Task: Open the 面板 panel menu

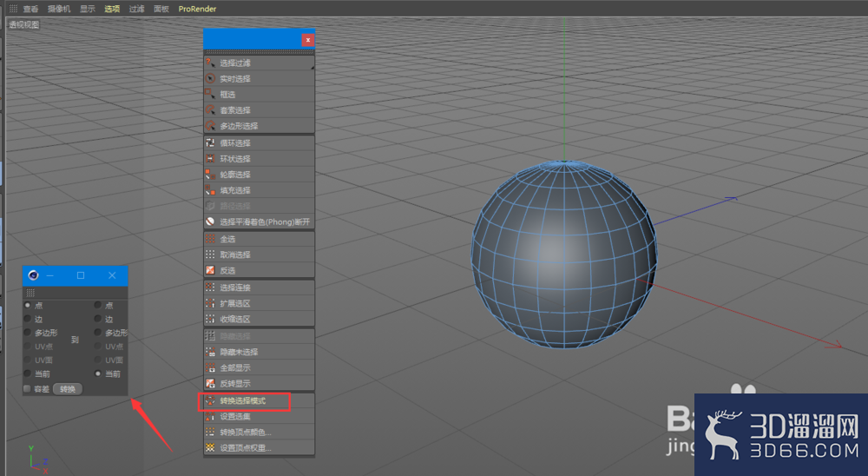Action: tap(161, 9)
